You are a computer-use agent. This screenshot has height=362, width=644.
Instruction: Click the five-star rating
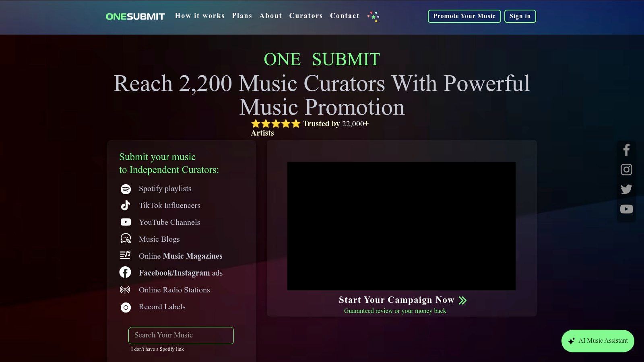[276, 124]
